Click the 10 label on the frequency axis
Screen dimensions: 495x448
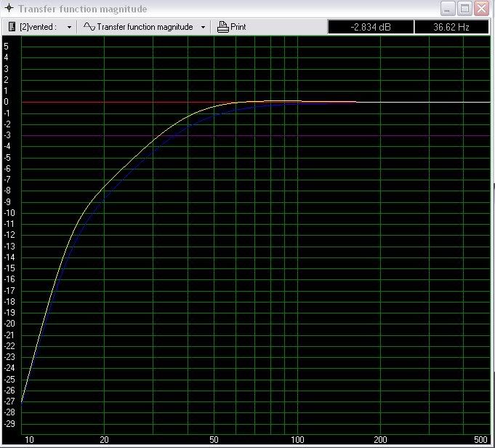[29, 439]
